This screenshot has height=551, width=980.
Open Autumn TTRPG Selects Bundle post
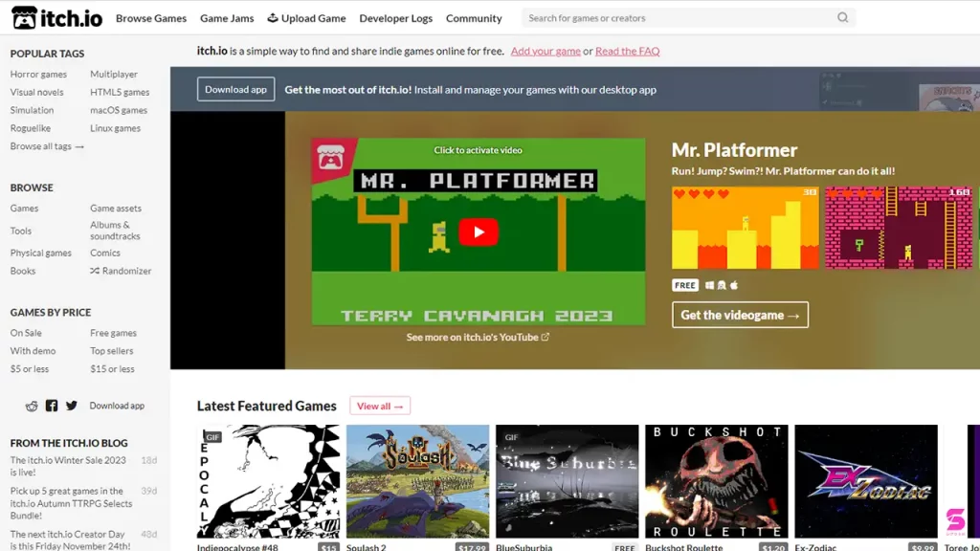[71, 503]
